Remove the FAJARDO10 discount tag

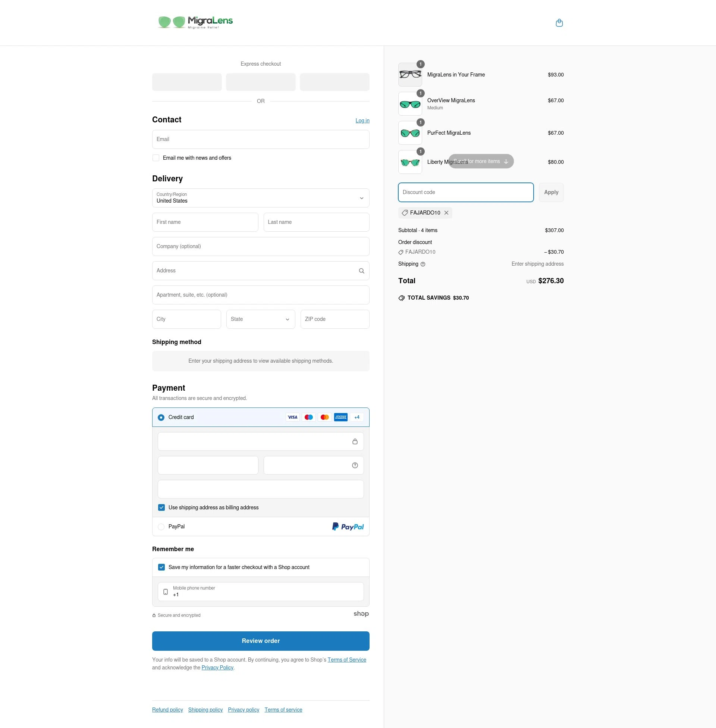pos(446,213)
